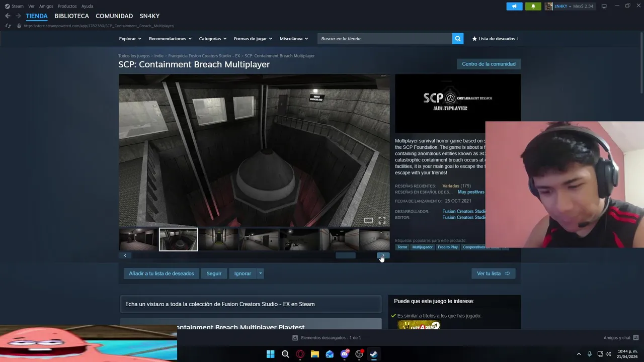This screenshot has height=362, width=644.
Task: Open developer Fusion Creators Studio link
Action: (x=464, y=212)
